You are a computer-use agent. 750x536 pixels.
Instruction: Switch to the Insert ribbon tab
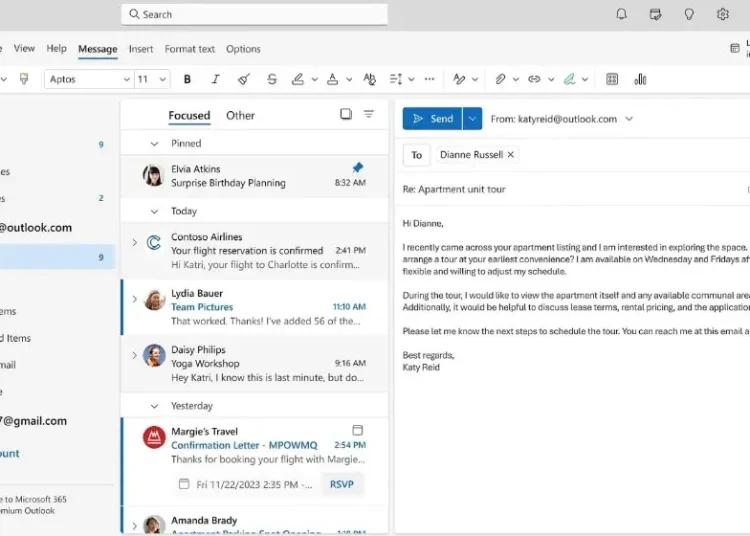(x=141, y=49)
